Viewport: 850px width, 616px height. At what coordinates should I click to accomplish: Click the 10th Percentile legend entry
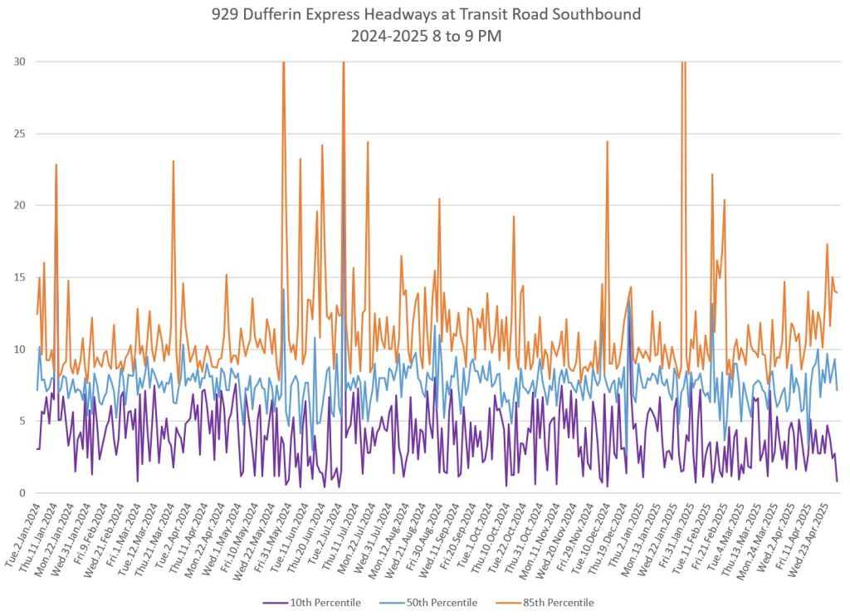(x=326, y=602)
